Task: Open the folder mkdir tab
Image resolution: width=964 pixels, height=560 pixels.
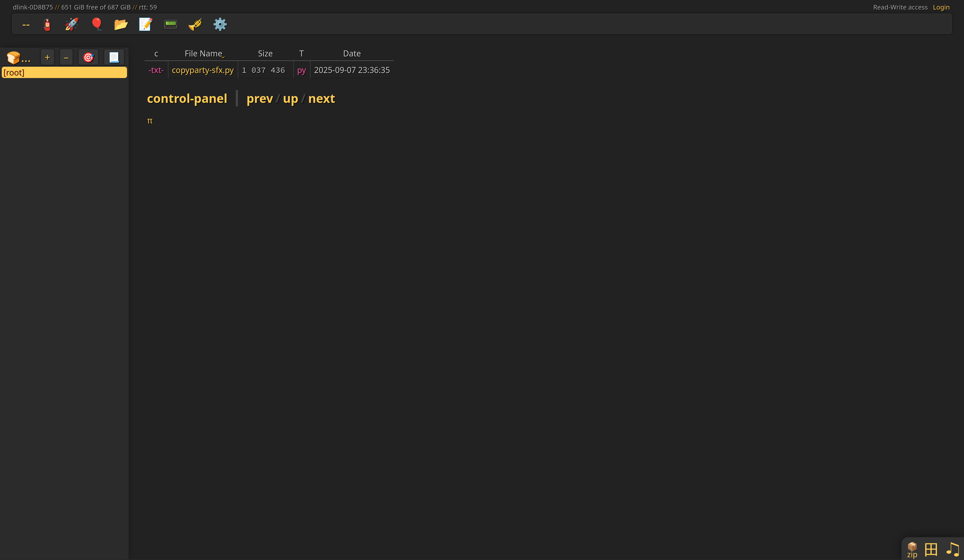Action: 121,25
